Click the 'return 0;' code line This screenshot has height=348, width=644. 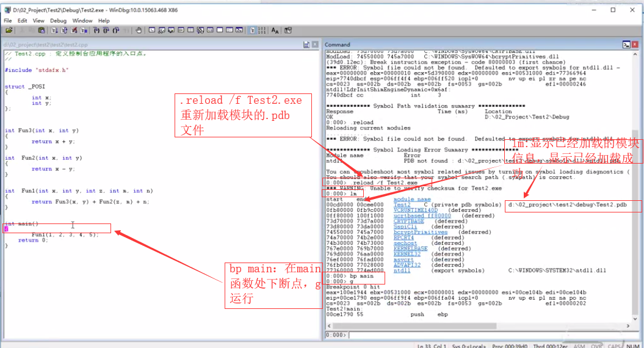[x=33, y=241]
